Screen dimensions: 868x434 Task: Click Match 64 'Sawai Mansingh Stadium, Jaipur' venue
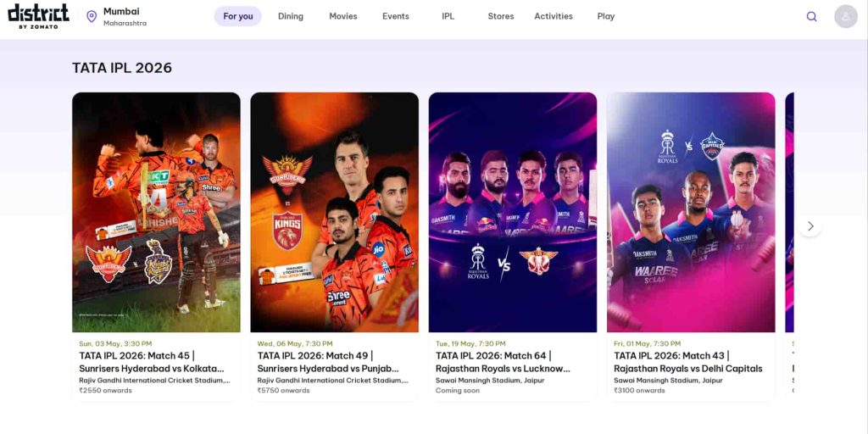490,381
